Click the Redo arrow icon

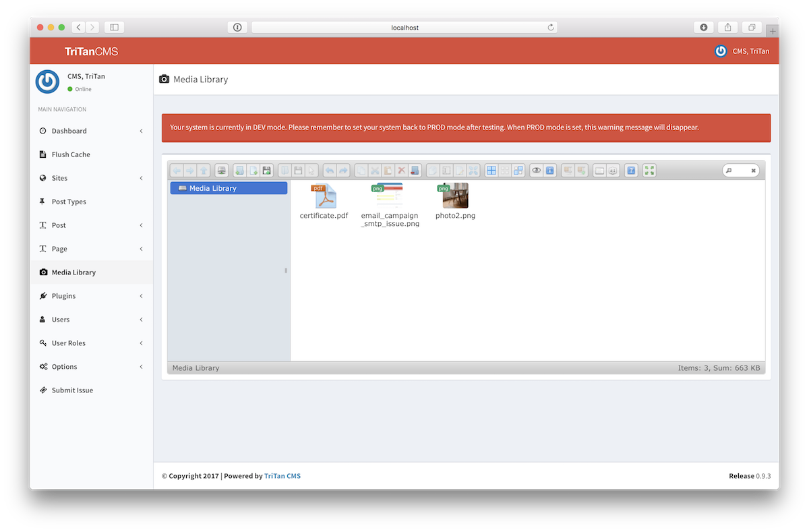342,170
